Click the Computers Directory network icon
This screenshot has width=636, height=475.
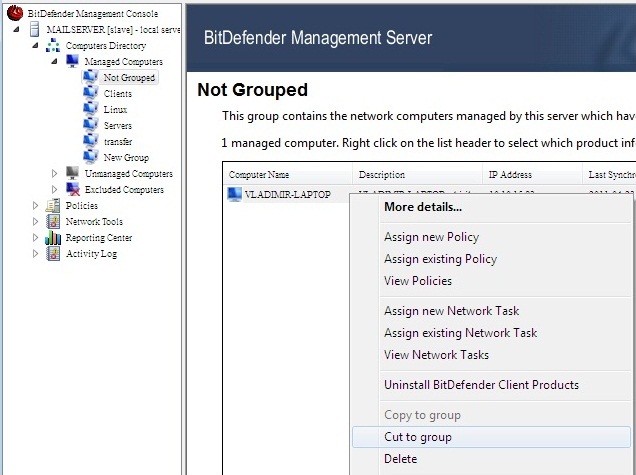point(53,45)
